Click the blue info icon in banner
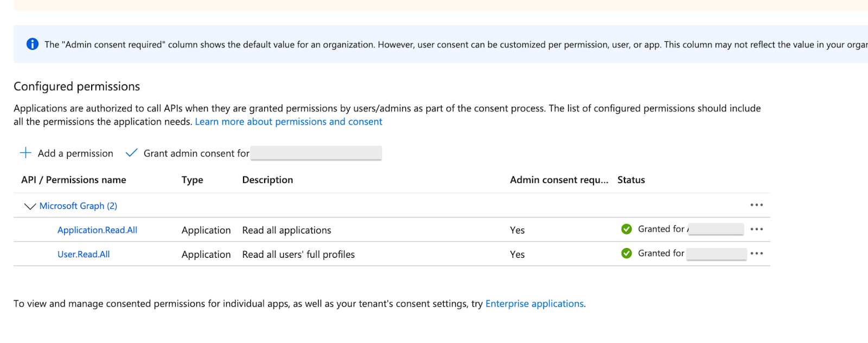This screenshot has width=868, height=343. pos(33,44)
